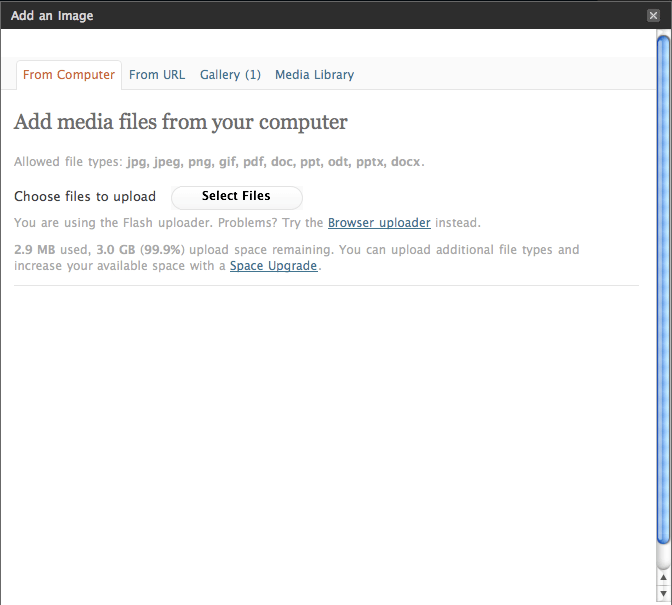Click the 'Add media files from your computer' heading
Image resolution: width=672 pixels, height=605 pixels.
[181, 123]
